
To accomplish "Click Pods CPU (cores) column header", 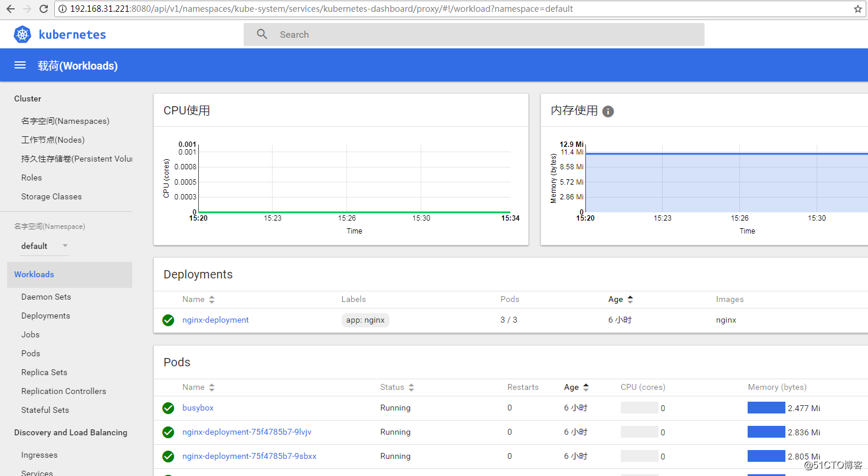I will coord(643,387).
